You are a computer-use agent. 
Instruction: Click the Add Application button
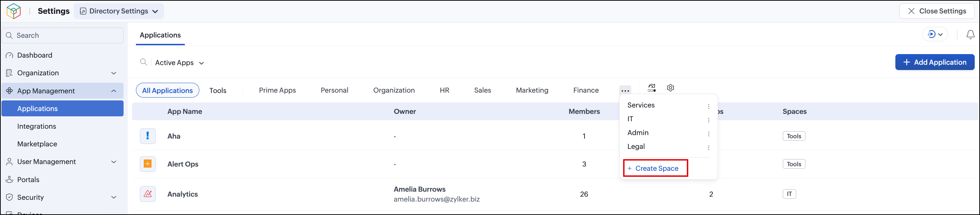935,62
